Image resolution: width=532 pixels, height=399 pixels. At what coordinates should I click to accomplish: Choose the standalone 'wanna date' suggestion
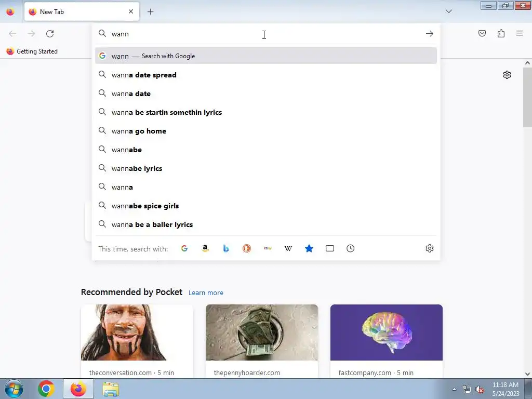pyautogui.click(x=266, y=94)
